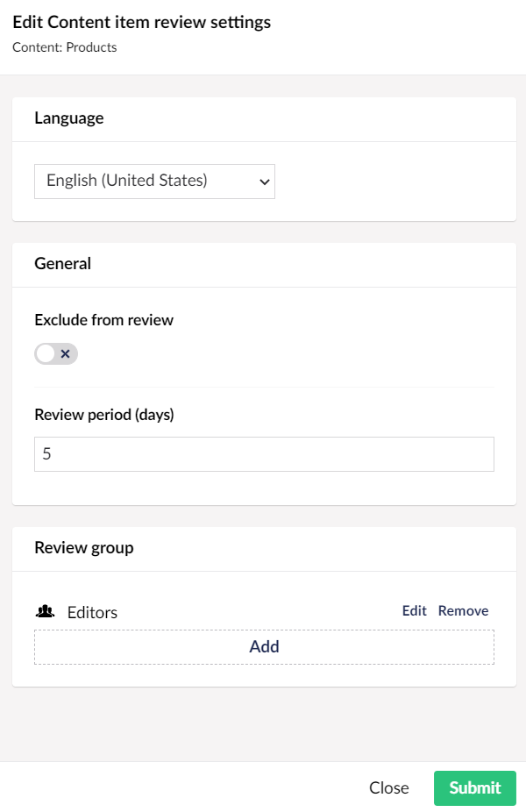Click the user group icon beside Editors

(x=45, y=611)
